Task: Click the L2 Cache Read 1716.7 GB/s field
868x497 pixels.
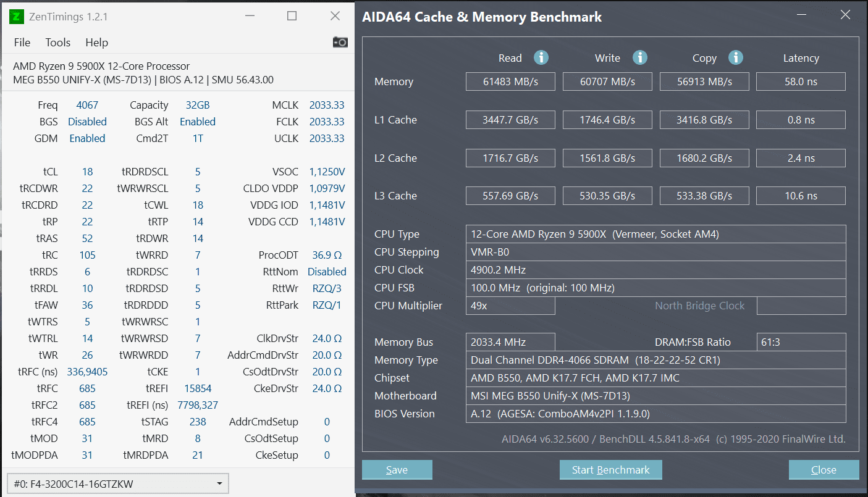Action: (510, 158)
